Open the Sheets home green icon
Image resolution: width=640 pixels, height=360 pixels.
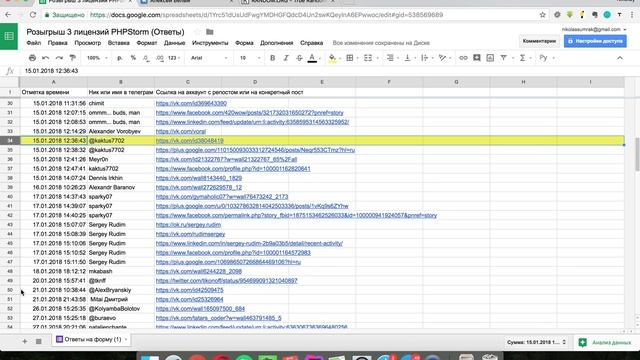click(x=9, y=36)
